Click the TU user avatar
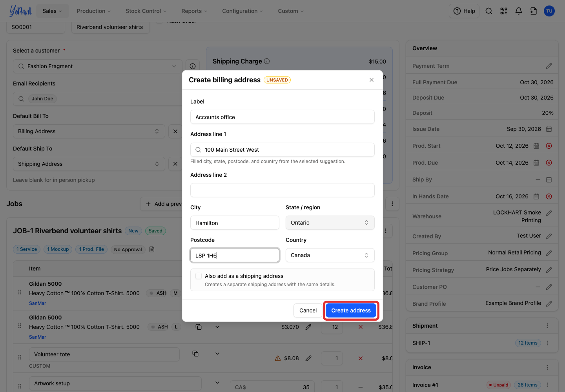The height and width of the screenshot is (392, 565). [x=549, y=11]
